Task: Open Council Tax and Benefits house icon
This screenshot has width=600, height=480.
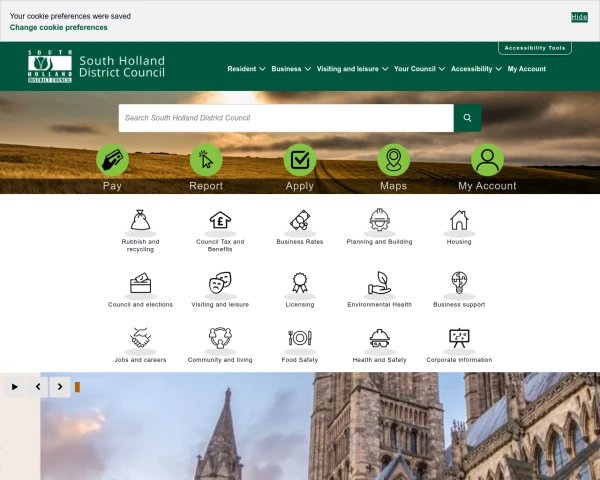Action: point(220,220)
